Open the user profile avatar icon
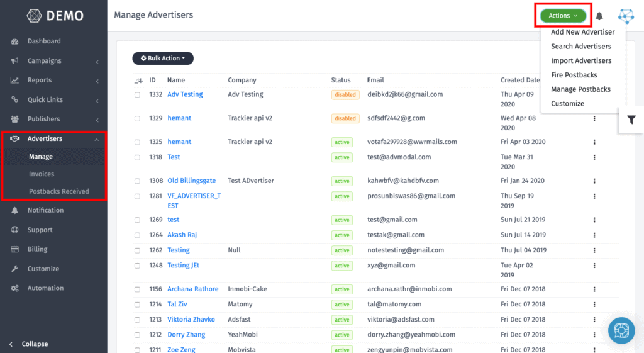 [626, 16]
